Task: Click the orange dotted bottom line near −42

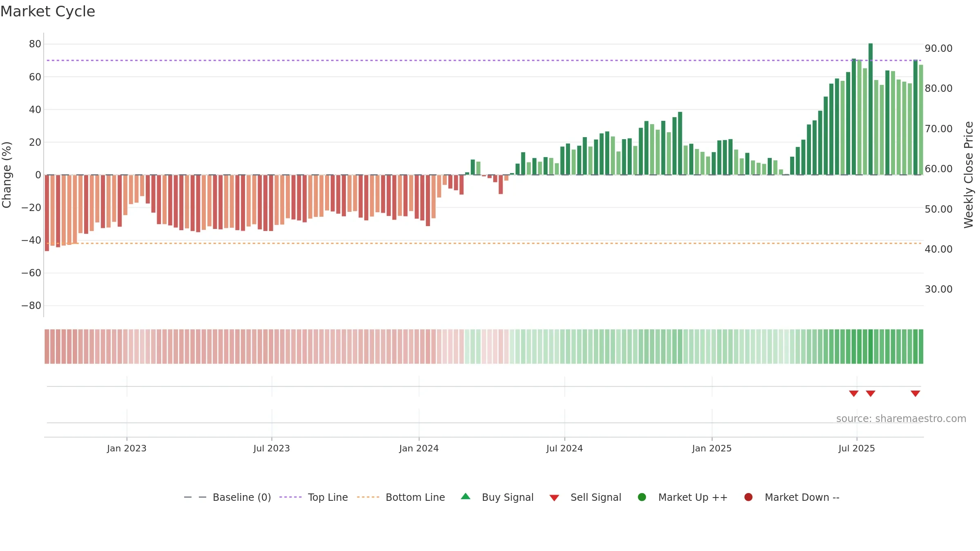Action: click(x=484, y=243)
